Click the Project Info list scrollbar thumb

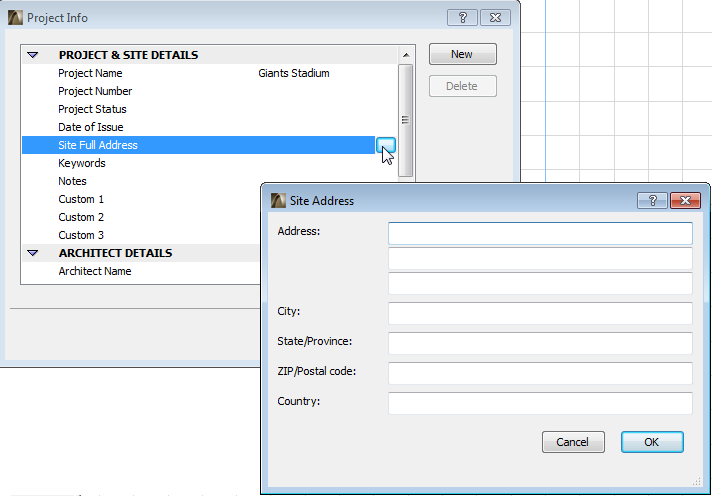(405, 120)
